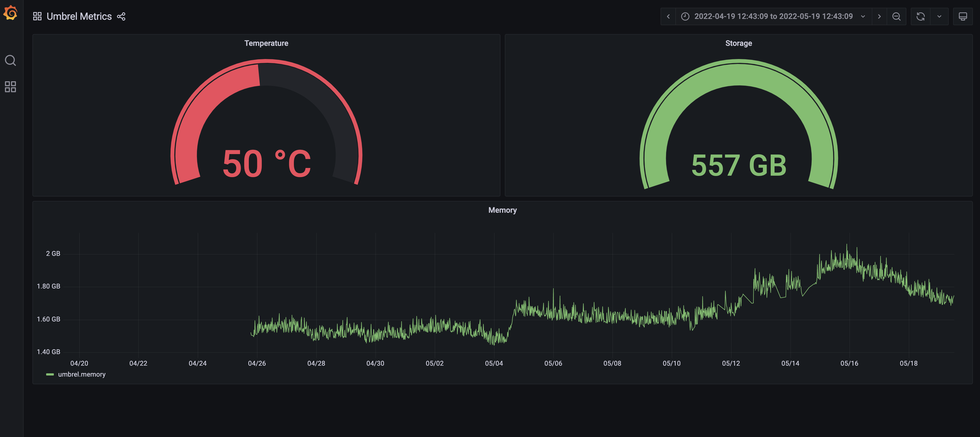
Task: Shift time range forward with right arrow
Action: (879, 16)
